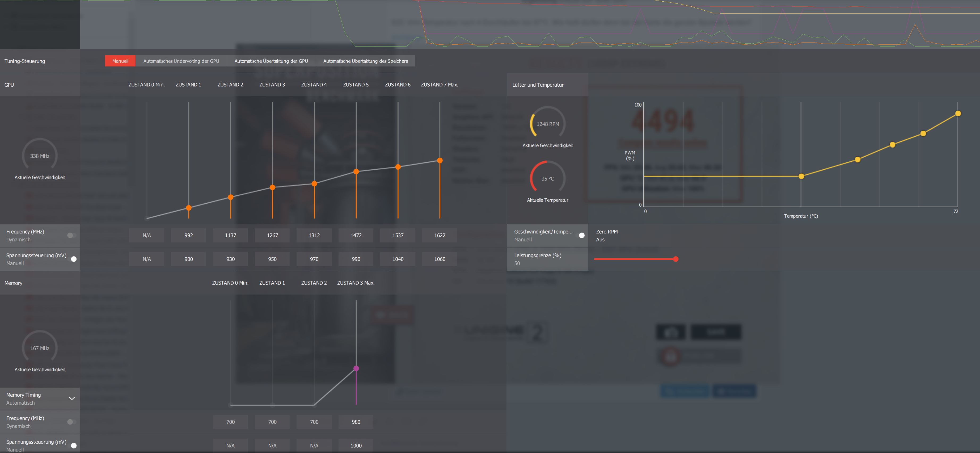This screenshot has width=980, height=453.
Task: Select the orange Zustand 1 curve point
Action: (x=188, y=208)
